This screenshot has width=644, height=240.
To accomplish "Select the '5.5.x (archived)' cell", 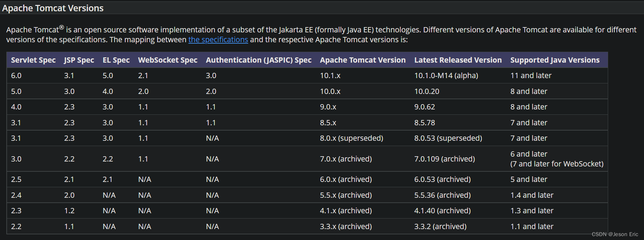I will 346,195.
